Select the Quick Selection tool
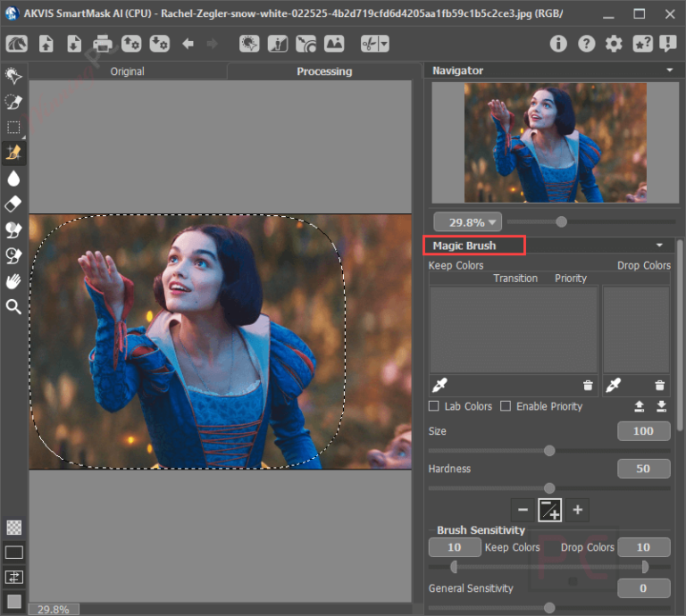This screenshot has height=616, width=686. click(13, 76)
